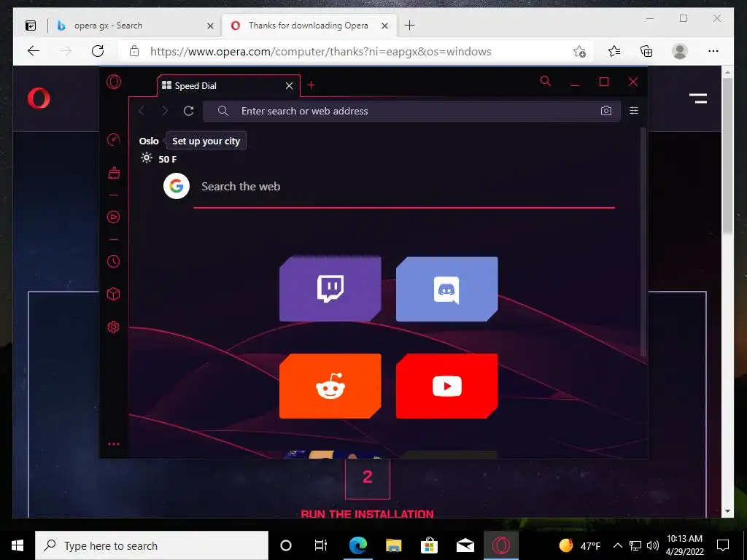Click the Opera logo on webpage
The width and height of the screenshot is (747, 560).
click(39, 98)
